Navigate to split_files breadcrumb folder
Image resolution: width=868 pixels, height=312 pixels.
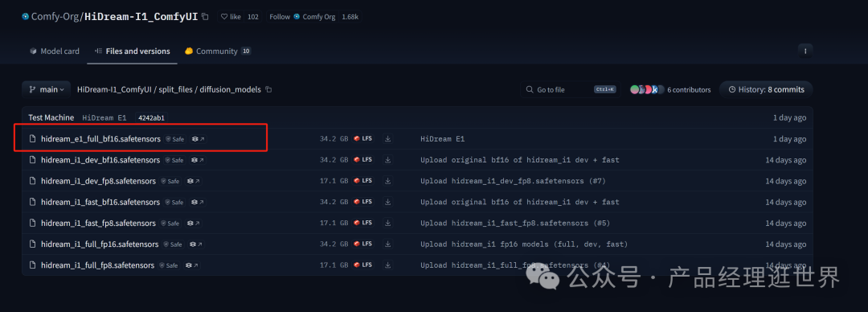point(176,89)
